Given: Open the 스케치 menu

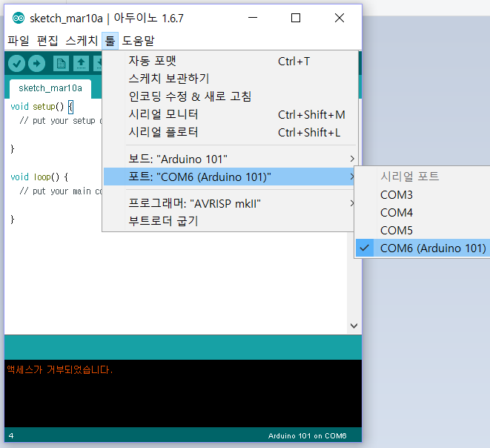Looking at the screenshot, I should click(82, 41).
